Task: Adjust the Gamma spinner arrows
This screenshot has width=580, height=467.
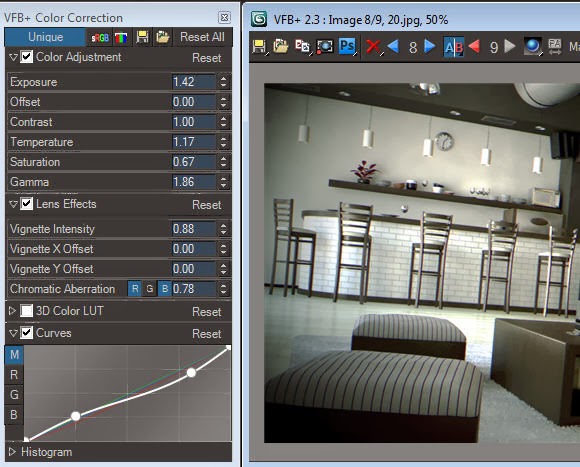Action: click(223, 182)
